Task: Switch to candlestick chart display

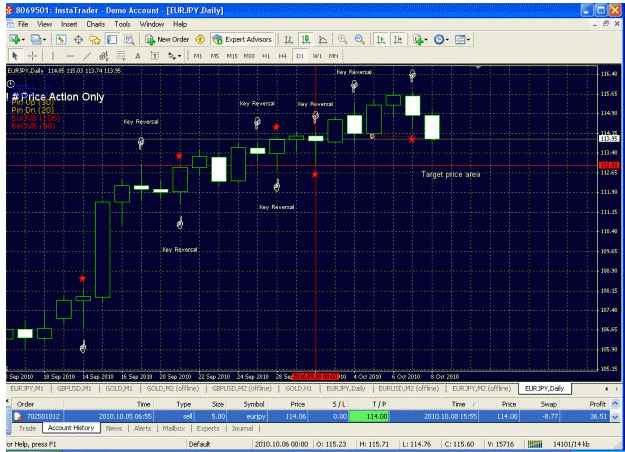Action: point(306,39)
